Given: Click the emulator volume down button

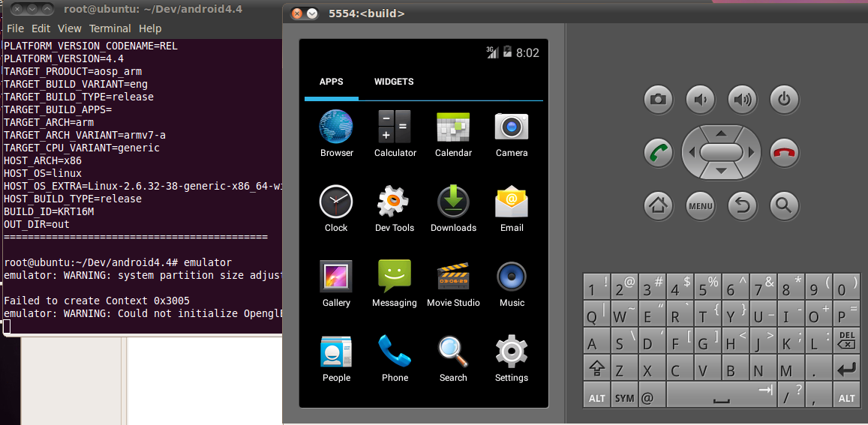Looking at the screenshot, I should point(700,100).
